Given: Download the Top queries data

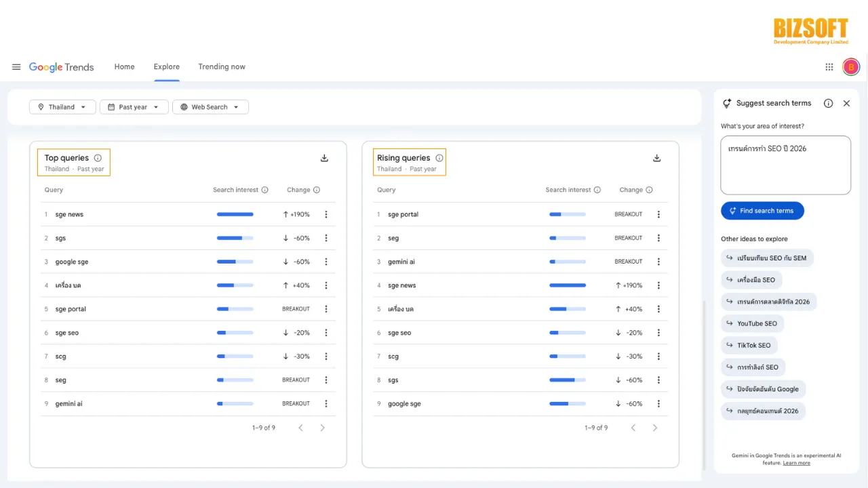Looking at the screenshot, I should pos(324,157).
